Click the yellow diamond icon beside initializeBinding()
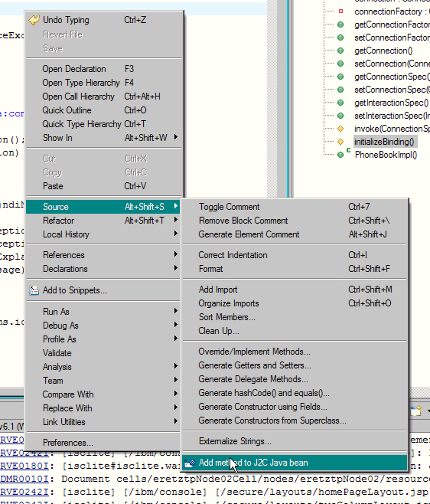 coord(340,142)
